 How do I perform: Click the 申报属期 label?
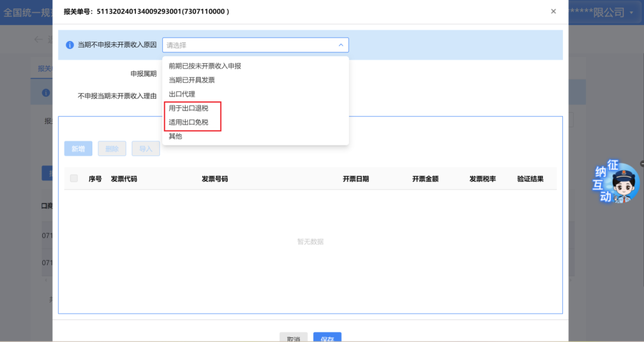143,74
